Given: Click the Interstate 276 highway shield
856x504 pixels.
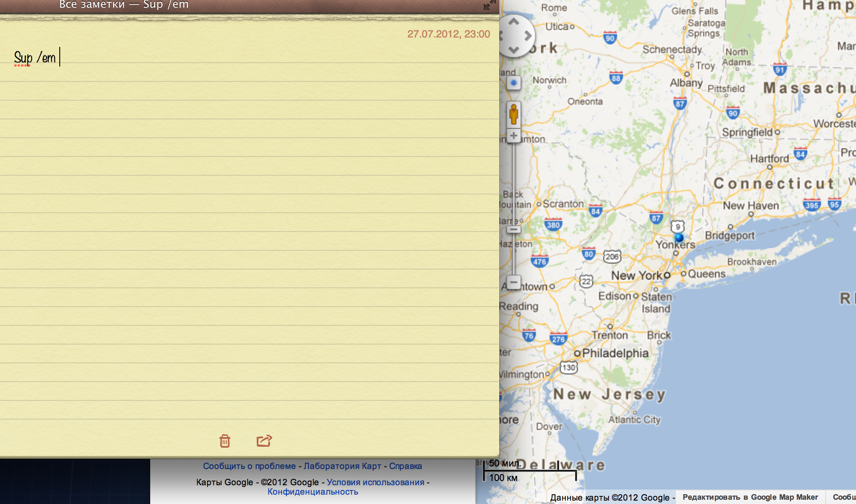Looking at the screenshot, I should click(559, 339).
